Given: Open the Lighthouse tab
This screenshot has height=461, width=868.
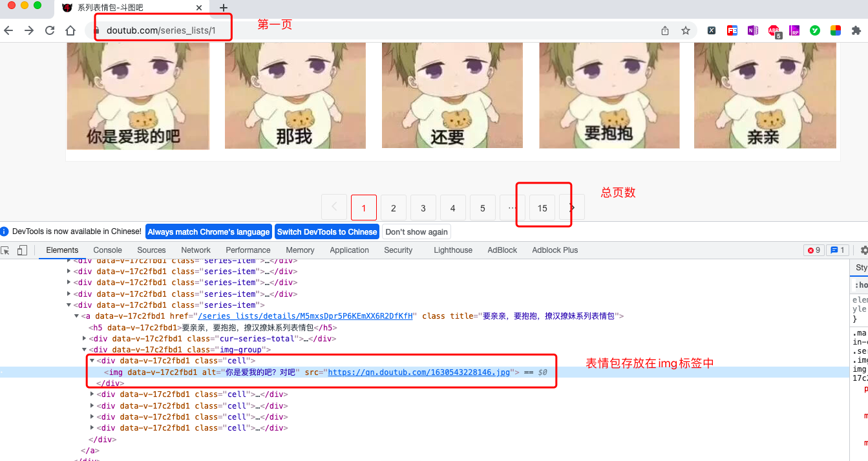Looking at the screenshot, I should (x=452, y=250).
